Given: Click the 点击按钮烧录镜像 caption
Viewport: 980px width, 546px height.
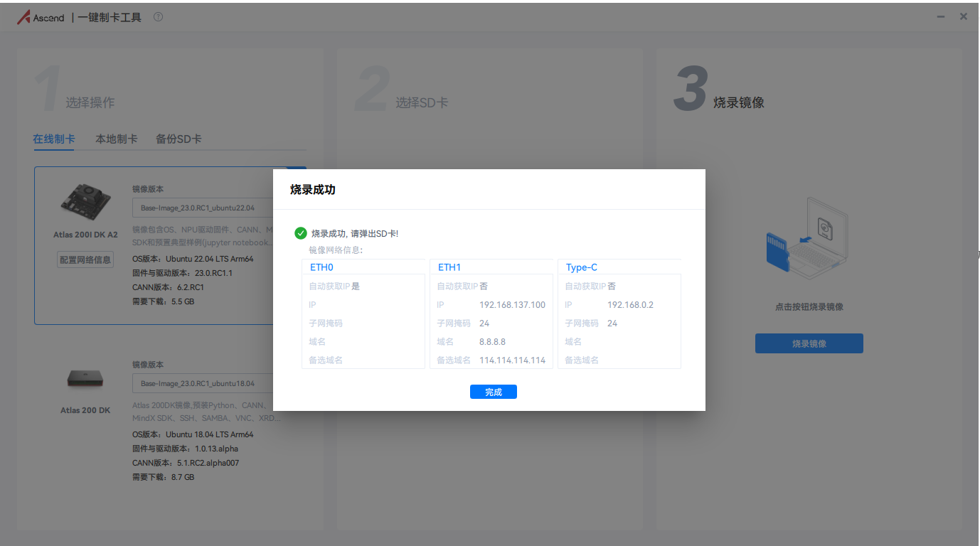Looking at the screenshot, I should [x=809, y=307].
